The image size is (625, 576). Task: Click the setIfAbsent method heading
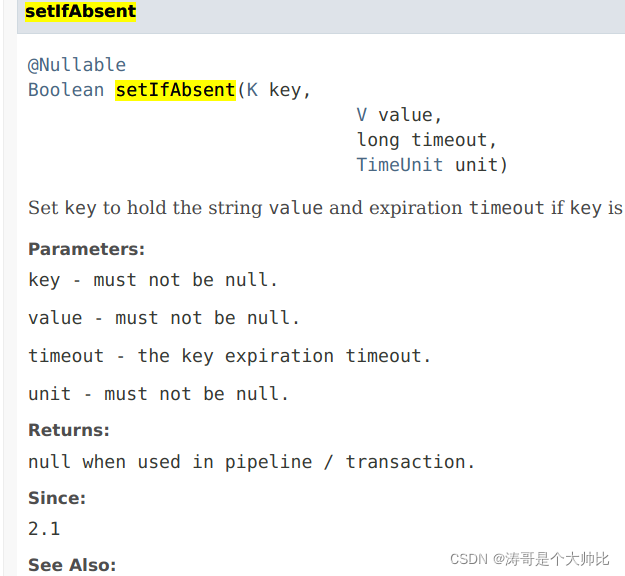(81, 11)
